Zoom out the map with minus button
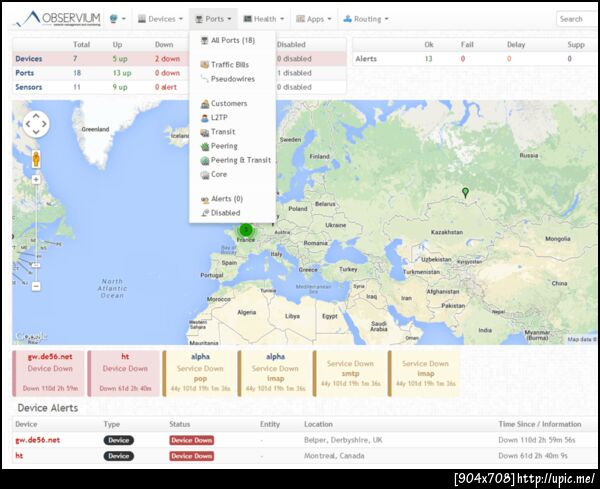Screen dimensions: 600x489 click(36, 286)
